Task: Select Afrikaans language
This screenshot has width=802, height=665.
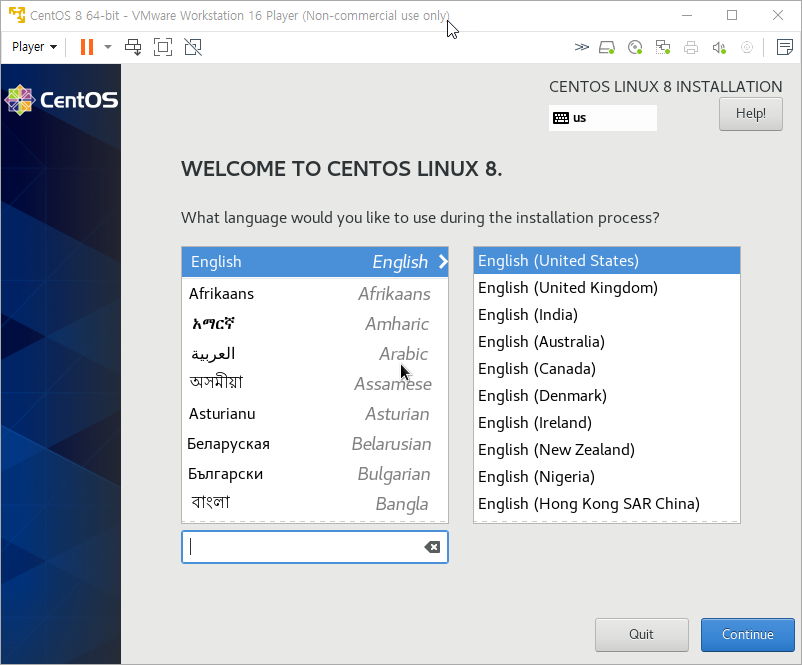Action: 315,294
